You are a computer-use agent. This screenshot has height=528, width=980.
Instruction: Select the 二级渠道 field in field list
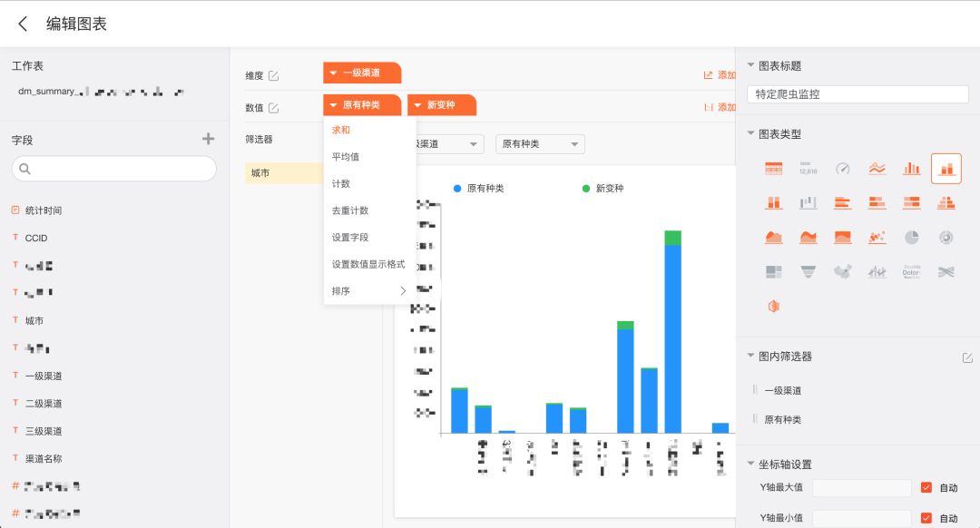coord(44,404)
